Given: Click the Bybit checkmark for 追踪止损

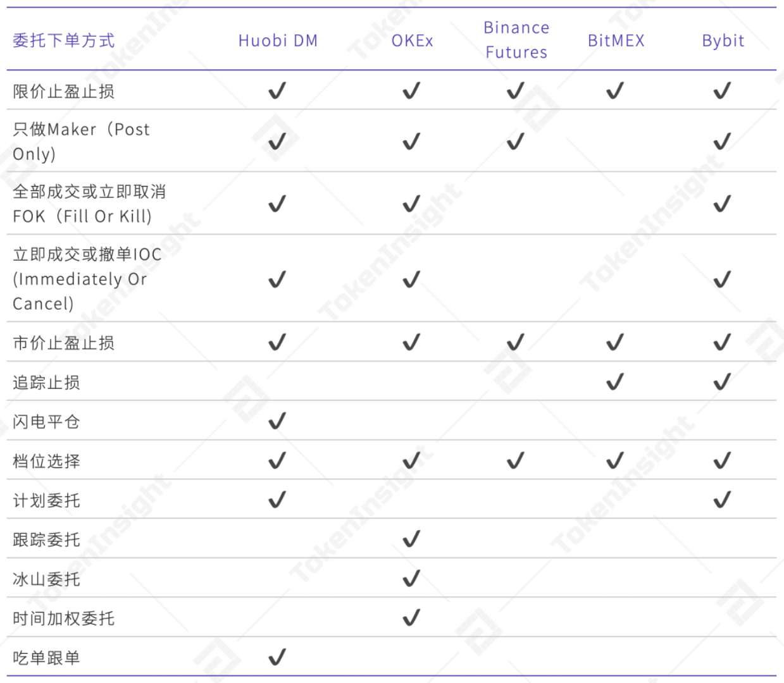Looking at the screenshot, I should 722,382.
